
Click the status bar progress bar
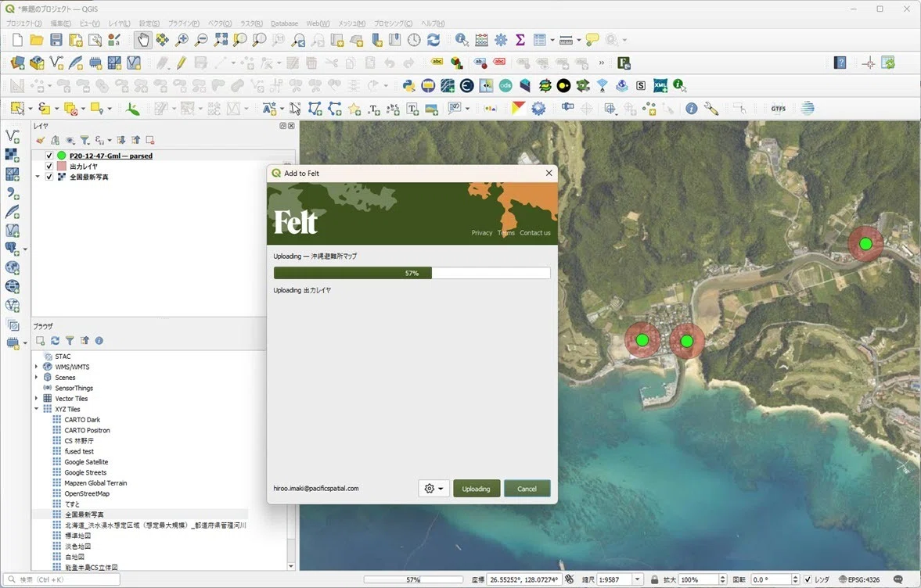pyautogui.click(x=413, y=579)
